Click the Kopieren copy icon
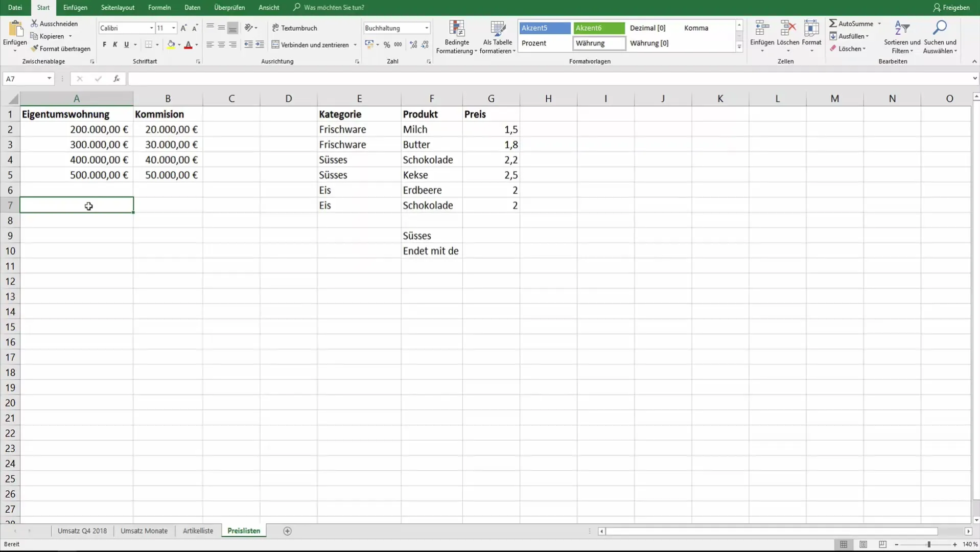This screenshot has height=552, width=980. pos(34,36)
